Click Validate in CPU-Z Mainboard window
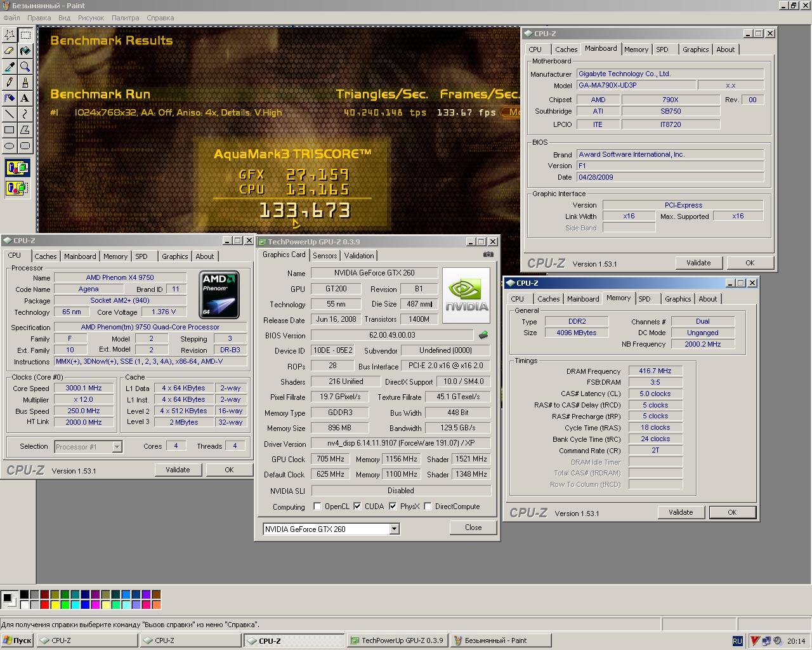Image resolution: width=812 pixels, height=650 pixels. pos(698,263)
